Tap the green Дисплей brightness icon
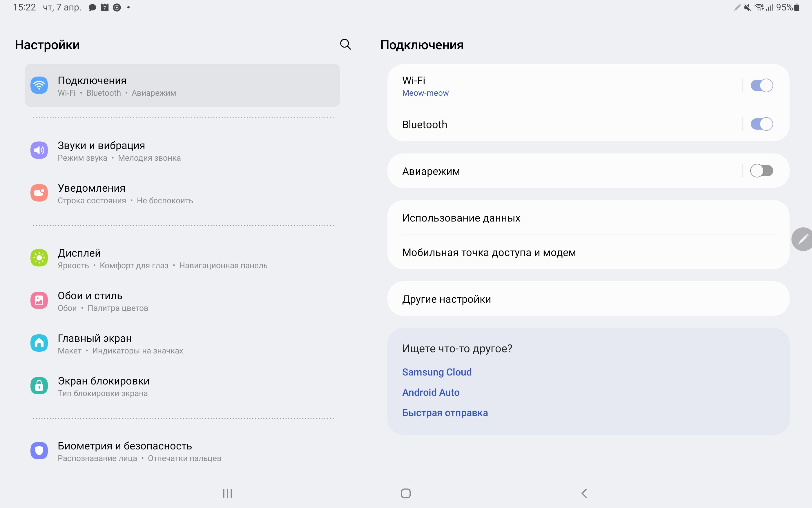This screenshot has width=812, height=508. (x=39, y=258)
